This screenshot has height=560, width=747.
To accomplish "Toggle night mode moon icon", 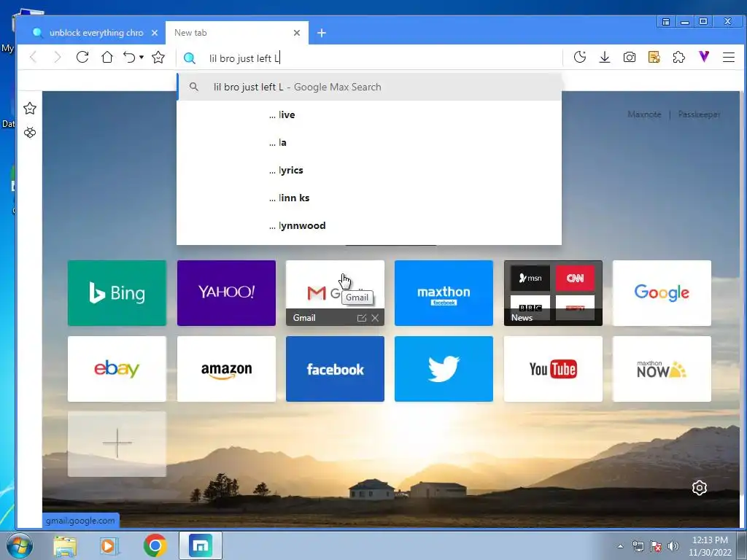I will [580, 58].
